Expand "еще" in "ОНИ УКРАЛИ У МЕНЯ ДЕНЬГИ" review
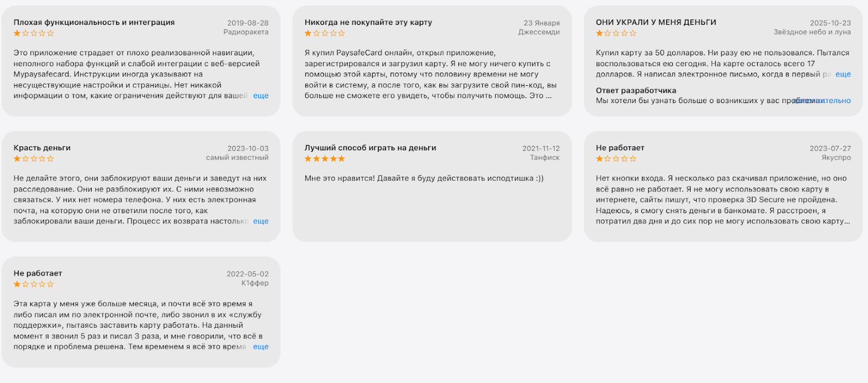868x383 pixels. (843, 74)
